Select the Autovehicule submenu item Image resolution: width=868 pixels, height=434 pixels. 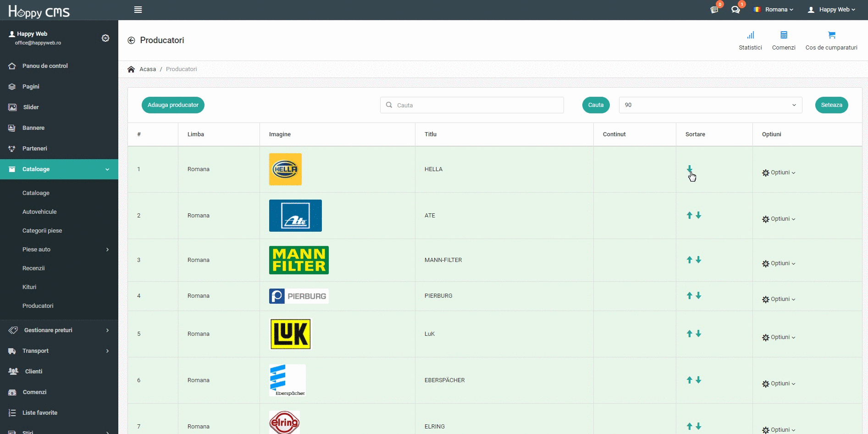(39, 212)
